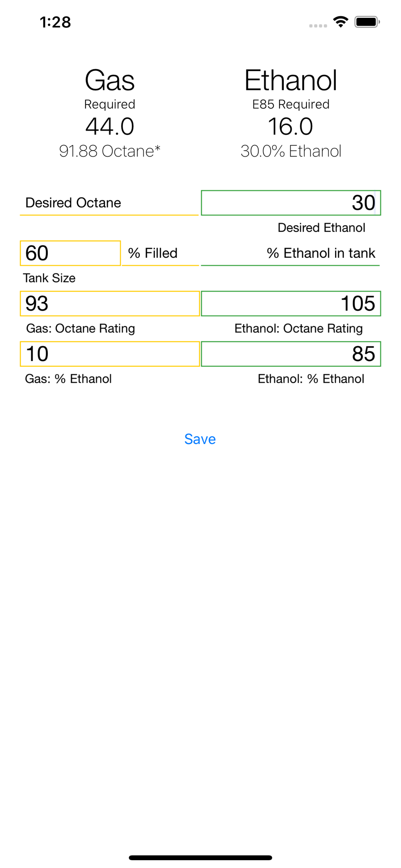Select the Tank Size field showing 60
401x868 pixels.
coord(70,253)
